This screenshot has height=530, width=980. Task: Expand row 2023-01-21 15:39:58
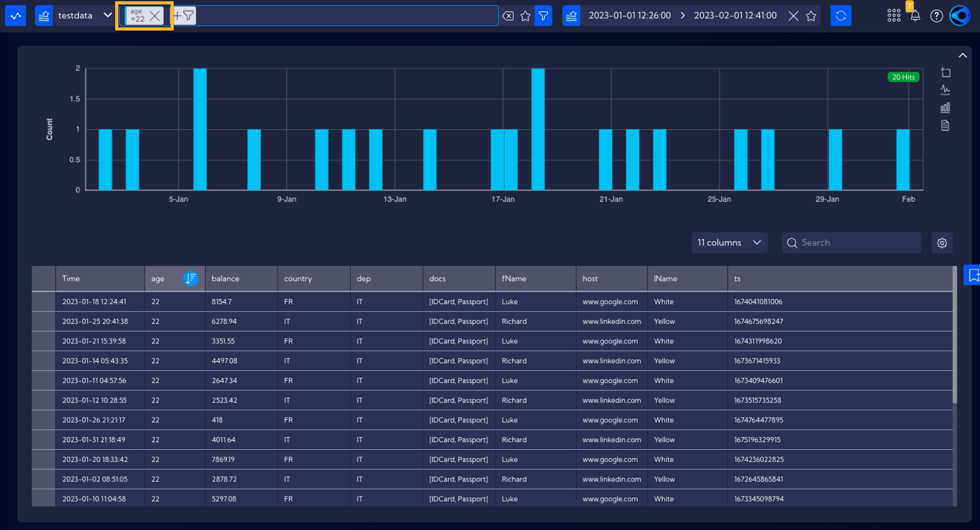(44, 341)
